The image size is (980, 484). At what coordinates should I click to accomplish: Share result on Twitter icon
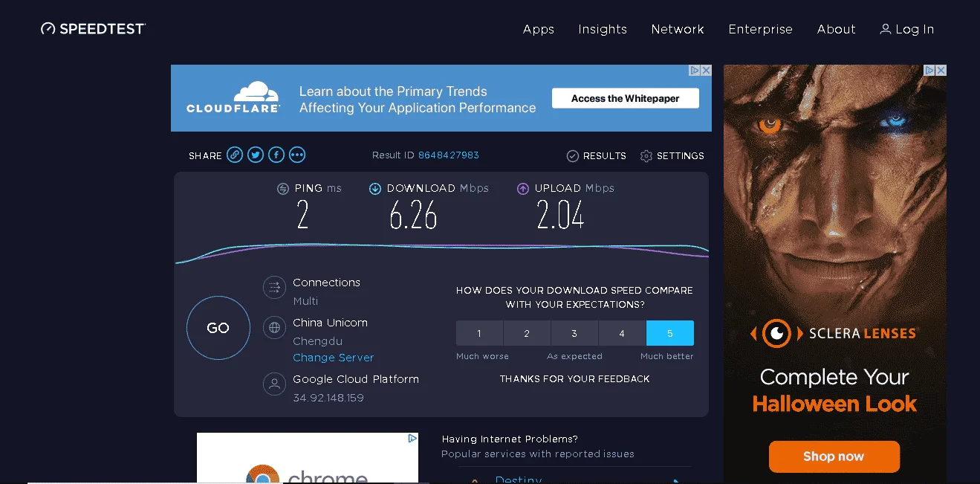(x=256, y=155)
